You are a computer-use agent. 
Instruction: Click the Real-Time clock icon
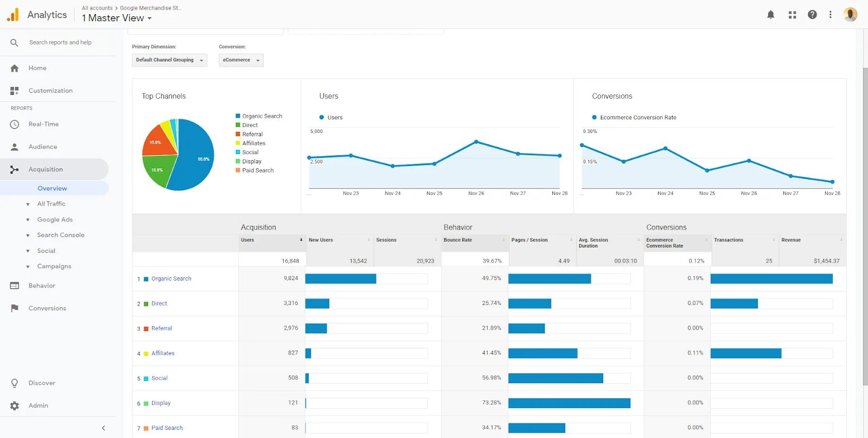click(15, 124)
